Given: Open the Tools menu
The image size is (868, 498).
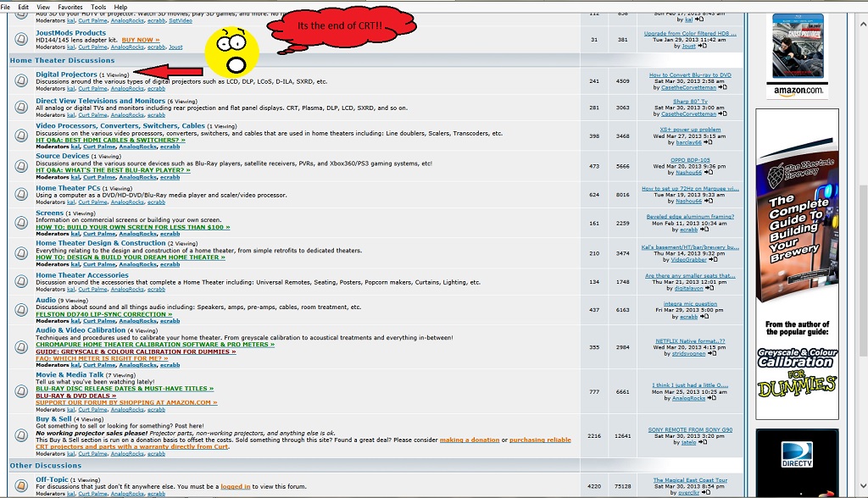Looking at the screenshot, I should (x=98, y=7).
